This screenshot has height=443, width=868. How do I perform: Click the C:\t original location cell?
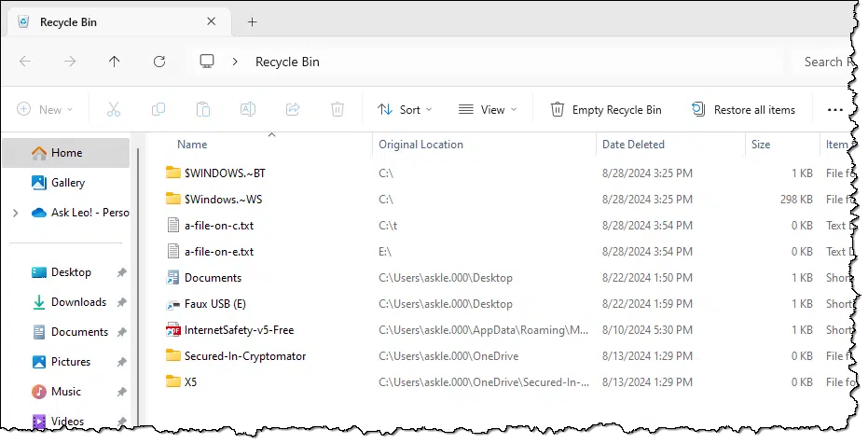[388, 226]
